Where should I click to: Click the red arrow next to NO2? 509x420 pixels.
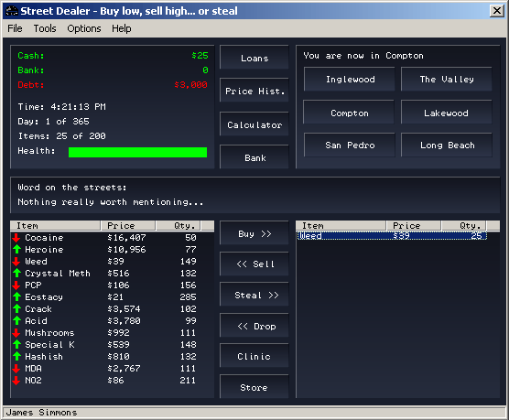click(x=16, y=380)
